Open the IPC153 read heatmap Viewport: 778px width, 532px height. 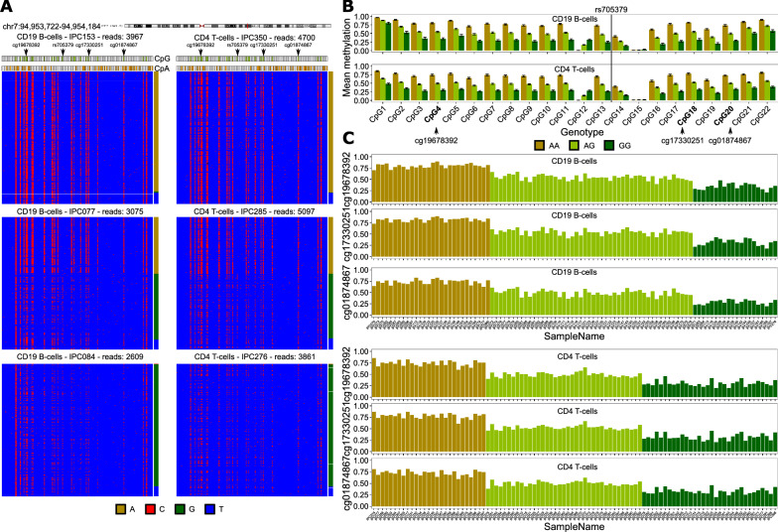tap(77, 137)
